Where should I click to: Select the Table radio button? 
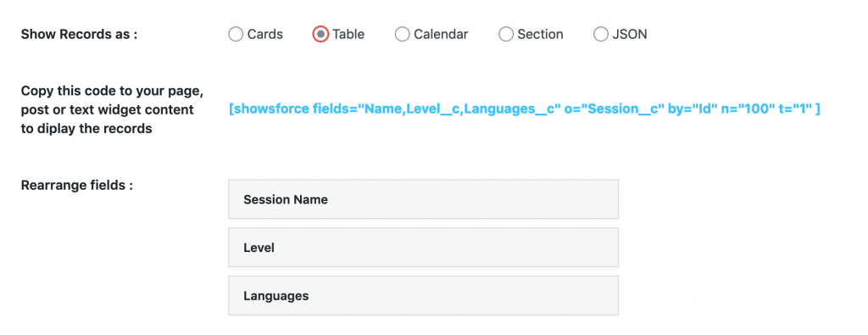click(x=320, y=34)
